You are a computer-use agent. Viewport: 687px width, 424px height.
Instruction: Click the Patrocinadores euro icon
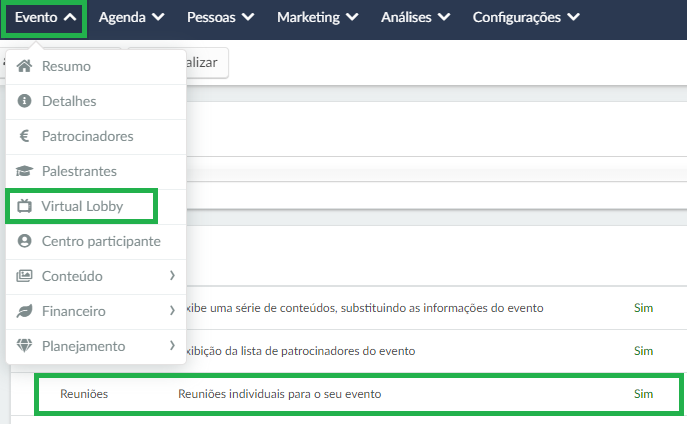coord(24,136)
